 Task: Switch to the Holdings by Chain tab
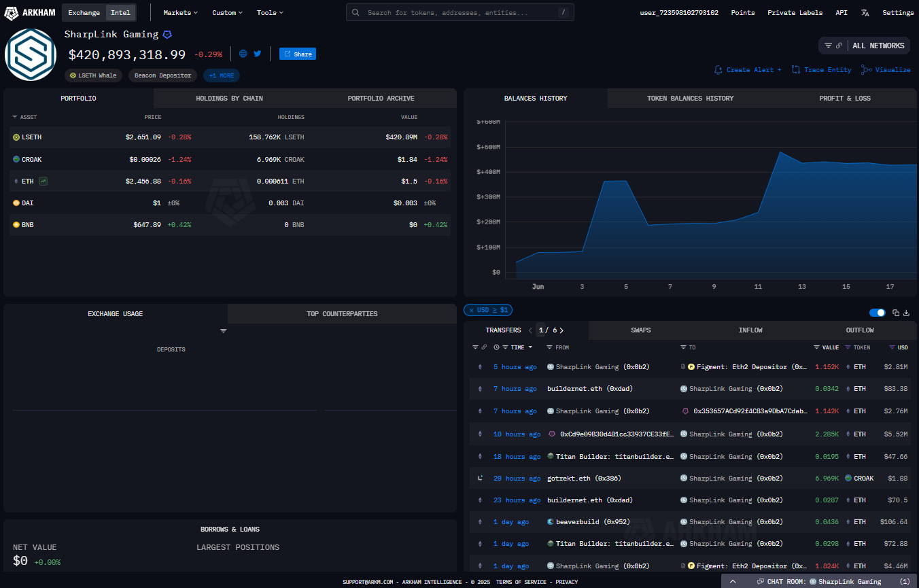point(229,99)
